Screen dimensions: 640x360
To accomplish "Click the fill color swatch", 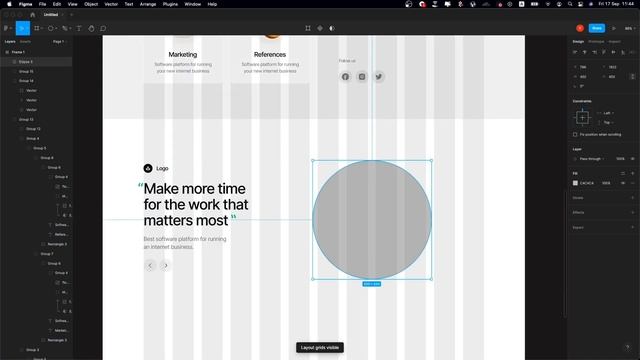I will (575, 183).
